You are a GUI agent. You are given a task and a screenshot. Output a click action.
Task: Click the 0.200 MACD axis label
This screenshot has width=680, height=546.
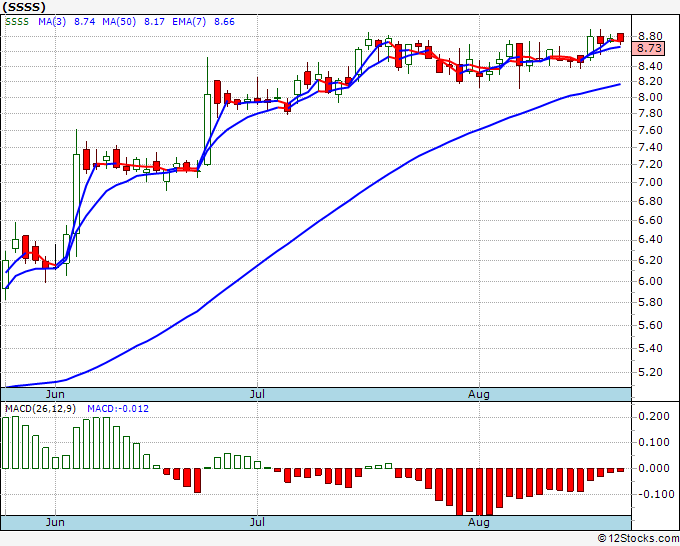pyautogui.click(x=654, y=417)
